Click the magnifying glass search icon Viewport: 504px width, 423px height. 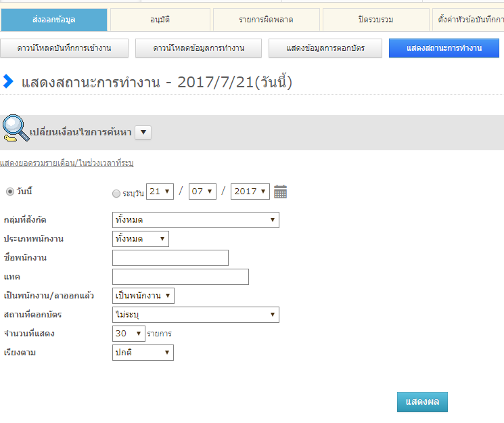click(x=15, y=128)
